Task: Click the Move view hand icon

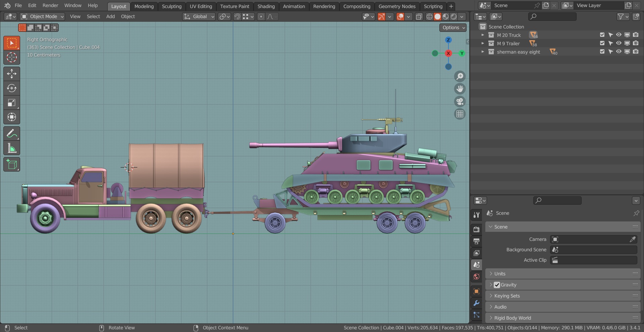Action: [460, 89]
